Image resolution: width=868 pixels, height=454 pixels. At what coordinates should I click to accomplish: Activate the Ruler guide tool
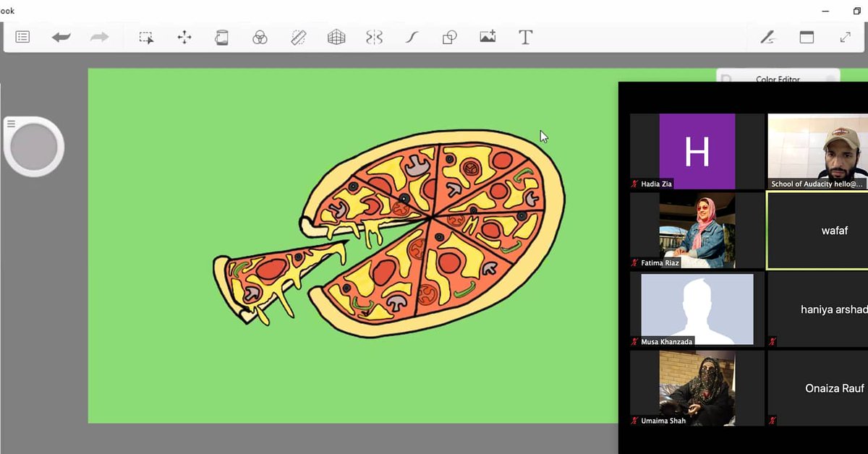click(x=298, y=38)
